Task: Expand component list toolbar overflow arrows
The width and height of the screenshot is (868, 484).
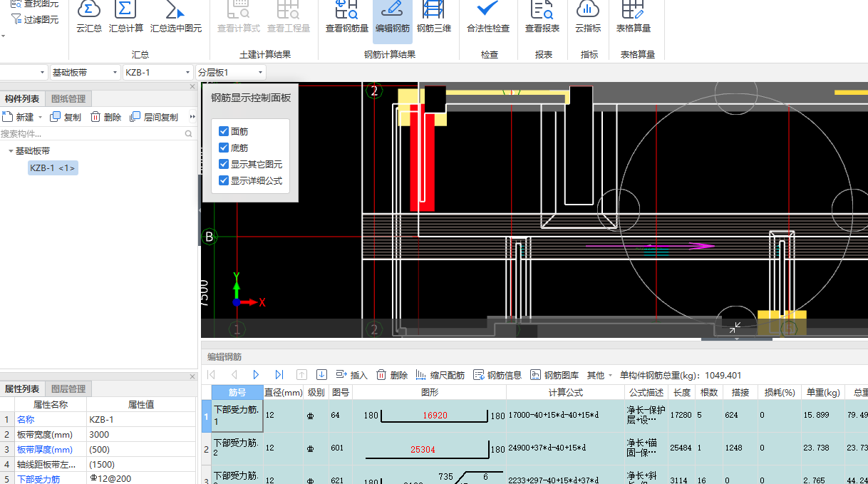Action: pyautogui.click(x=192, y=117)
